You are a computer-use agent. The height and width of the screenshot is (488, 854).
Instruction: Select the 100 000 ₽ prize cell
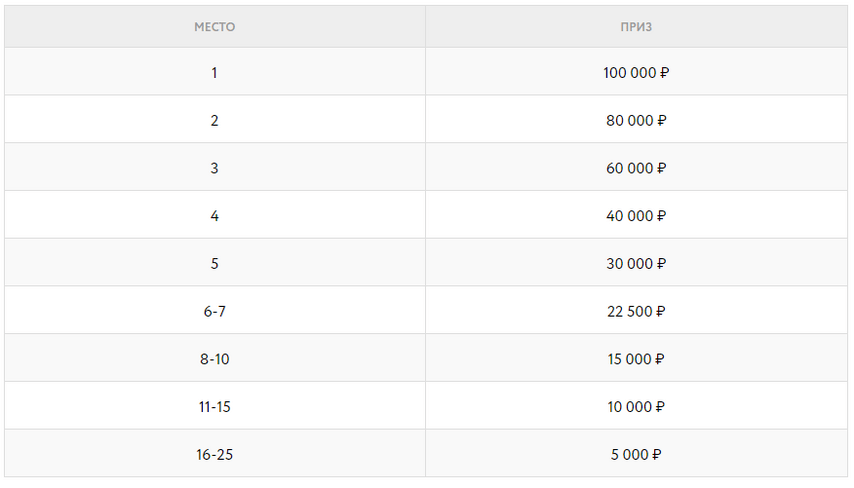point(636,71)
